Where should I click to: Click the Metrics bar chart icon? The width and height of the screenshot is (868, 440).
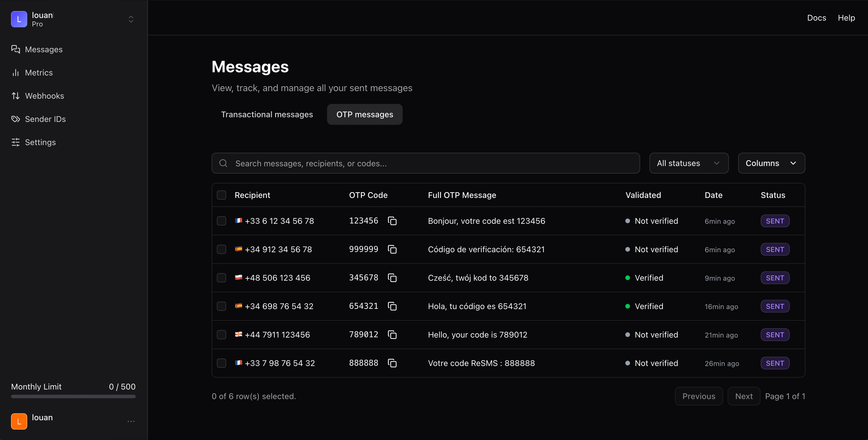point(15,73)
